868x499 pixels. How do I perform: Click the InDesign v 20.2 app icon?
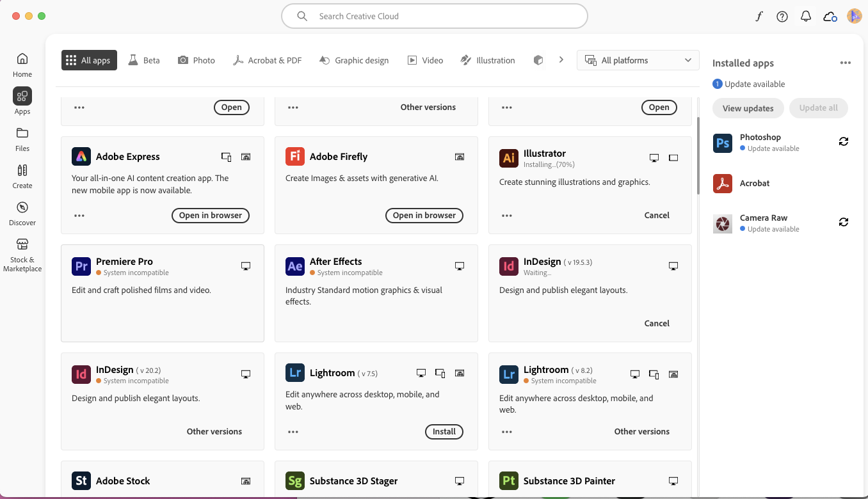tap(81, 374)
